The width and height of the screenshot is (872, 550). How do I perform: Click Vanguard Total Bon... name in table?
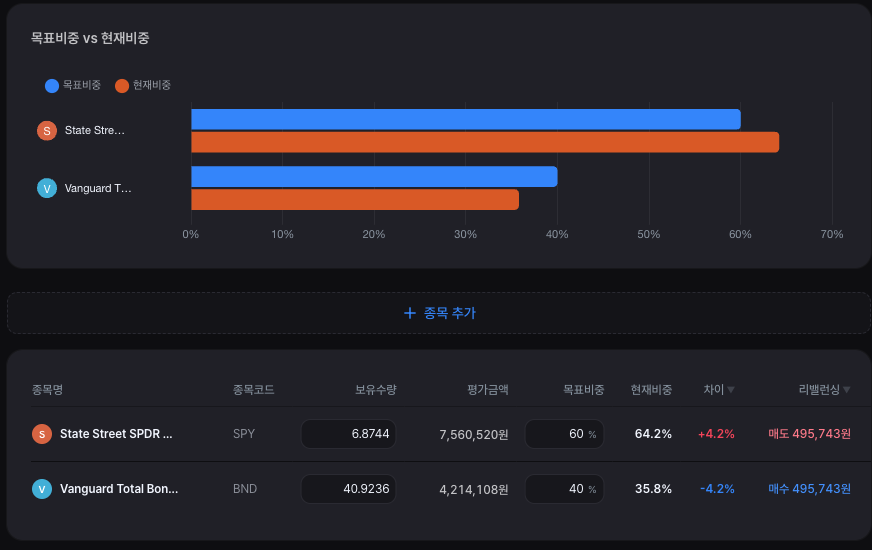click(x=119, y=489)
